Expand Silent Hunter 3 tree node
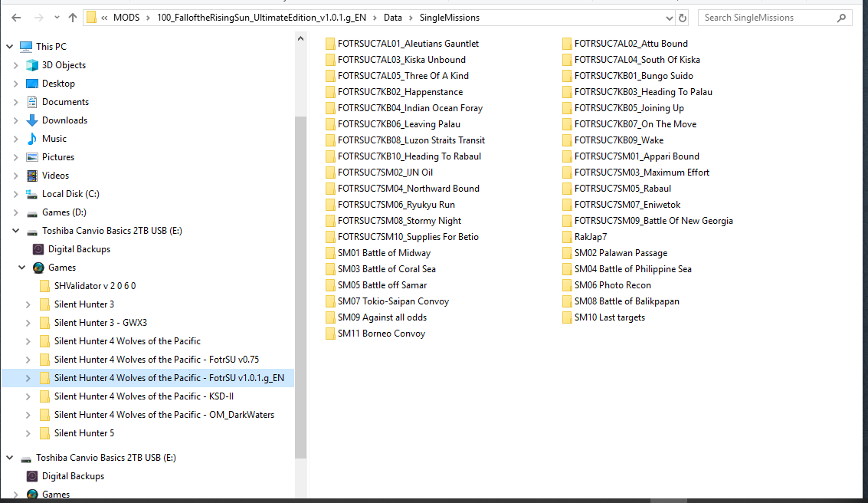 click(28, 304)
